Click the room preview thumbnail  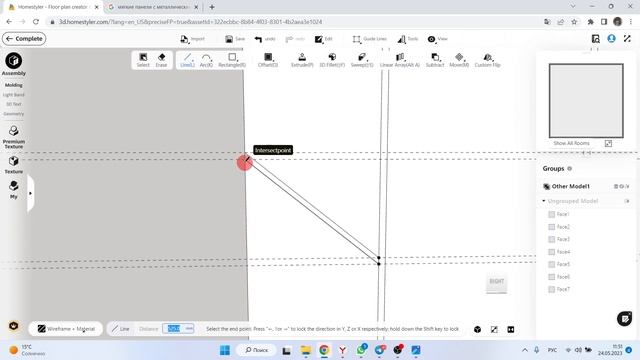(x=586, y=100)
